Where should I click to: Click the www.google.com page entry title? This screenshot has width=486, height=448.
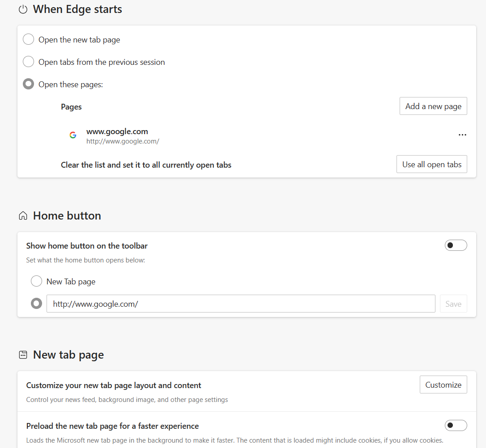click(117, 131)
